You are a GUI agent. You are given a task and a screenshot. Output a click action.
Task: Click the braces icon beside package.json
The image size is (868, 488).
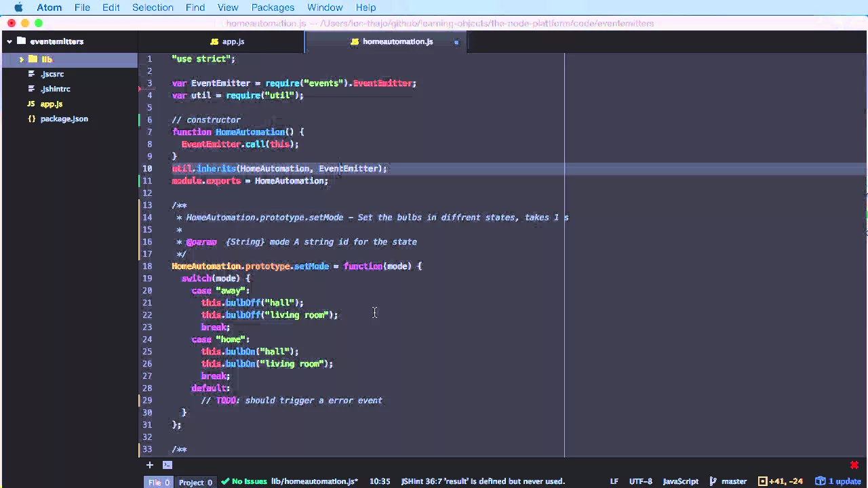click(x=31, y=119)
